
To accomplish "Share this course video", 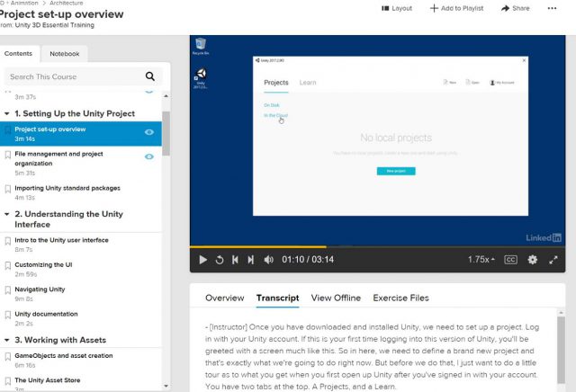I will [x=516, y=8].
